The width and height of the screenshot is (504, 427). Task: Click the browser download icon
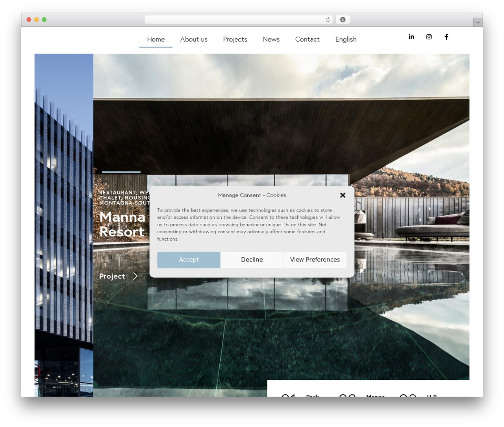pyautogui.click(x=343, y=20)
